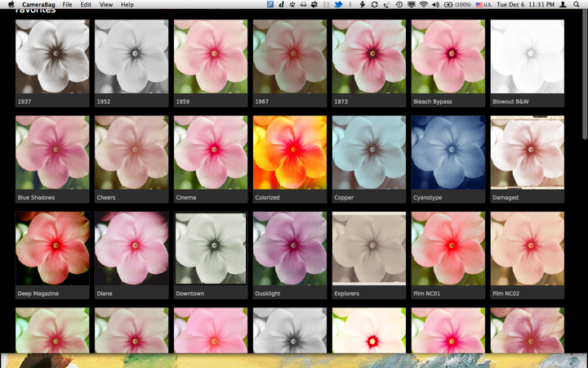Click the Deep Magazine label text

[x=38, y=294]
